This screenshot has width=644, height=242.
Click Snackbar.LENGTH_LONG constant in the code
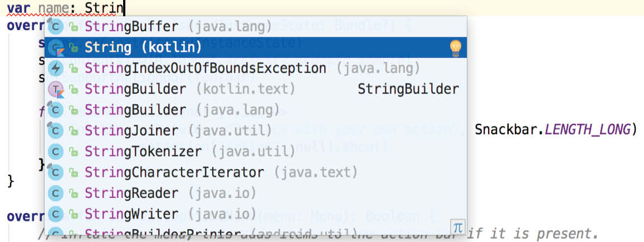point(552,130)
